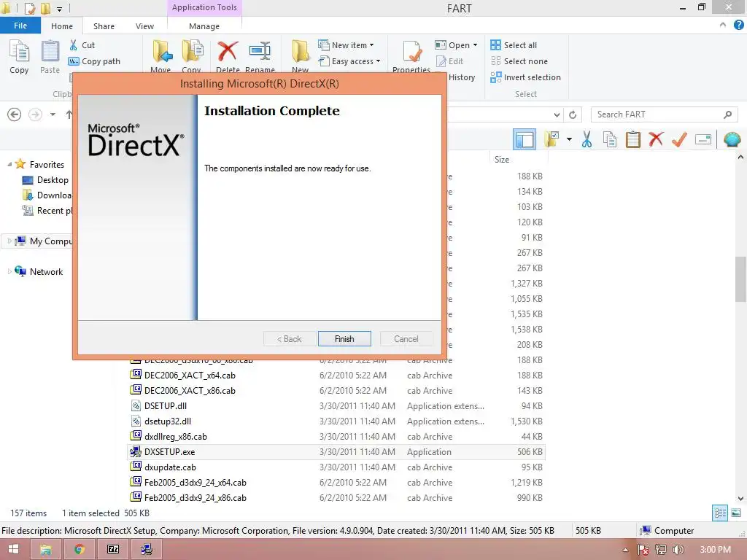Open 7-Zip from the taskbar
Viewport: 747px width, 560px height.
coord(113,550)
